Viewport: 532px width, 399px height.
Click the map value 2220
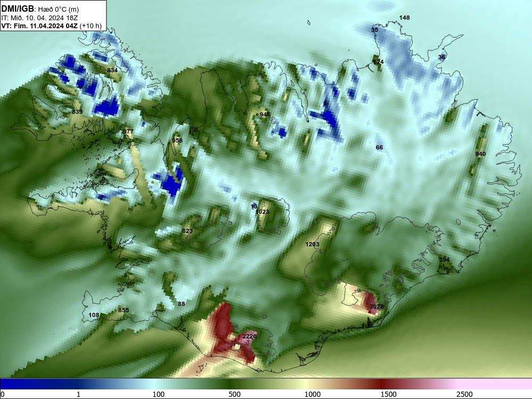point(250,336)
